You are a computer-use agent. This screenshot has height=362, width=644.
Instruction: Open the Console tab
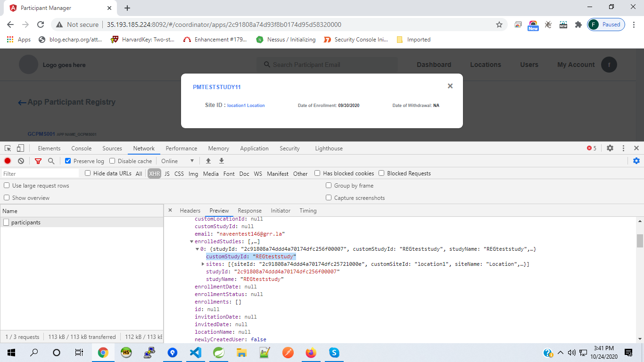point(81,148)
